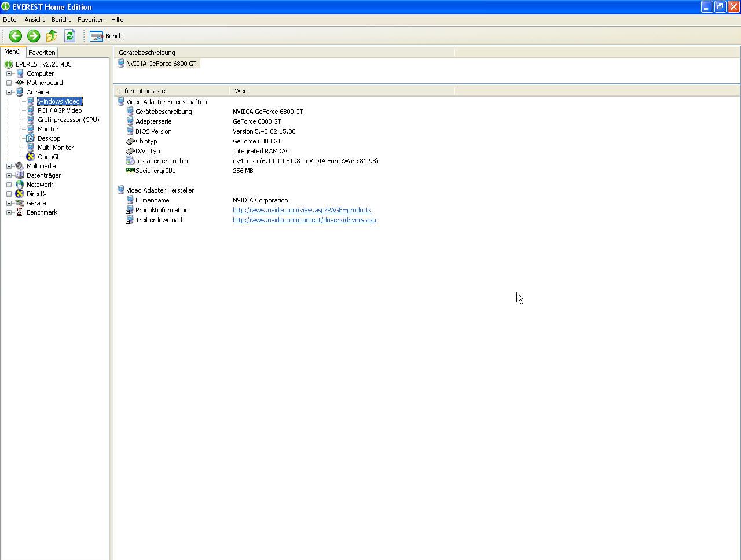Click the Installierter Treiber driver icon
Screen dimensions: 741x560
130,161
